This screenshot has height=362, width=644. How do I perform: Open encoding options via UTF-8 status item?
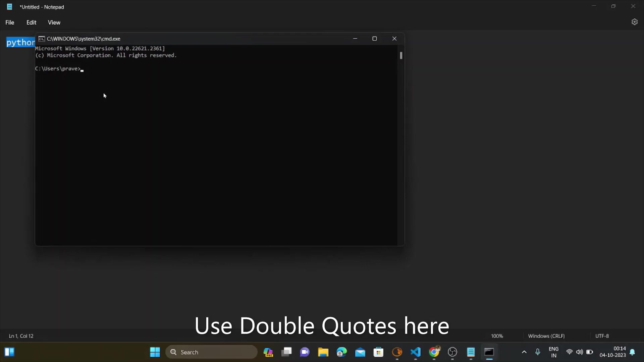[x=602, y=336]
